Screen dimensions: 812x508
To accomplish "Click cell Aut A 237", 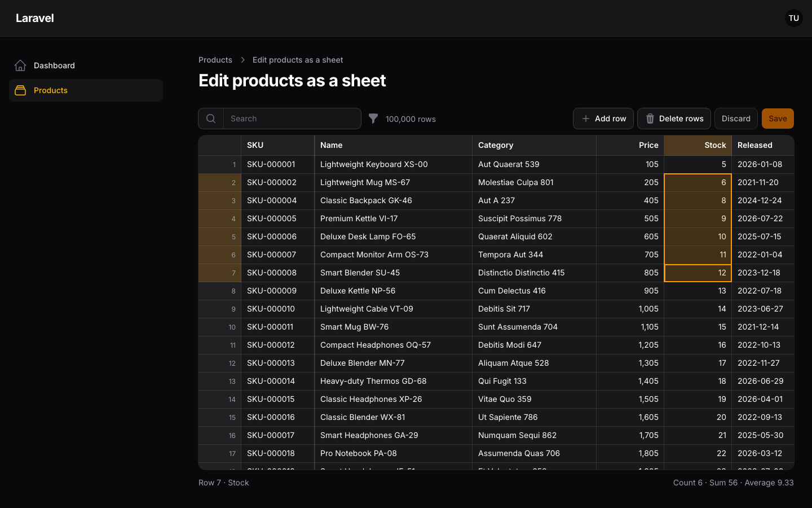I will click(x=534, y=200).
